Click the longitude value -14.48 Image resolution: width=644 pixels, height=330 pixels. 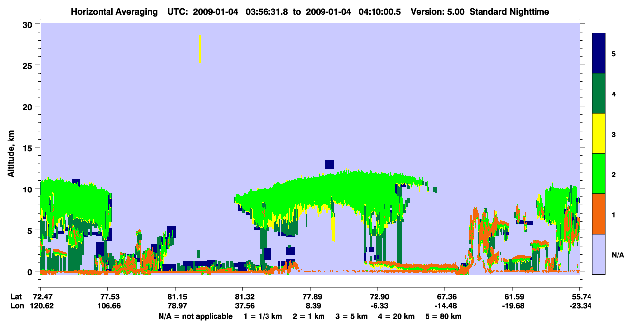click(x=445, y=306)
